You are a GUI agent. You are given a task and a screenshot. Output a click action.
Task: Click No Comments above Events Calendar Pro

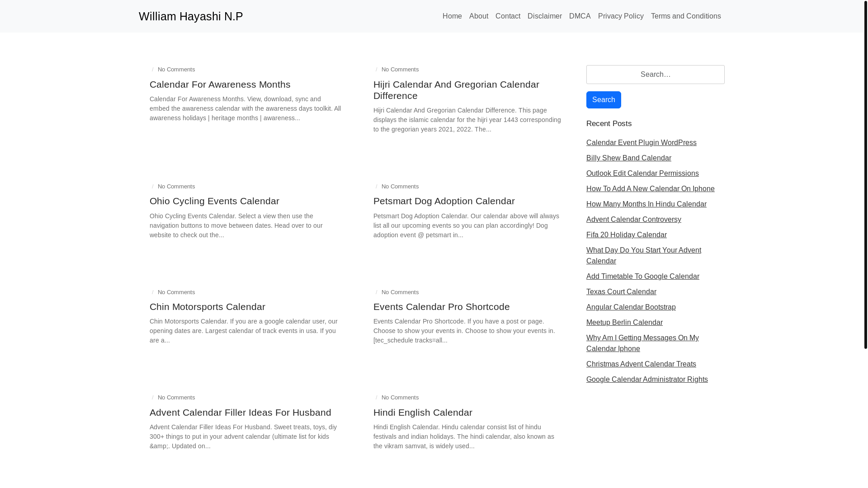(400, 292)
